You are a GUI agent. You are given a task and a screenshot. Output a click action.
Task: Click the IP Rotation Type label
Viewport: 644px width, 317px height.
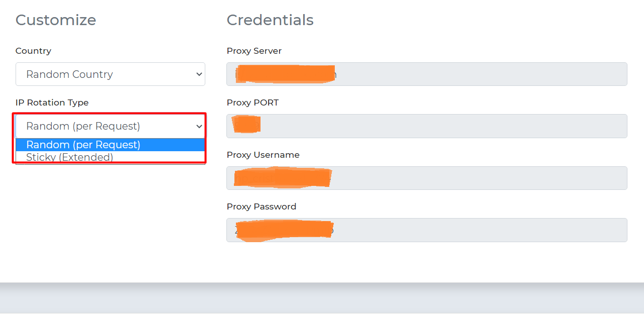pyautogui.click(x=52, y=102)
